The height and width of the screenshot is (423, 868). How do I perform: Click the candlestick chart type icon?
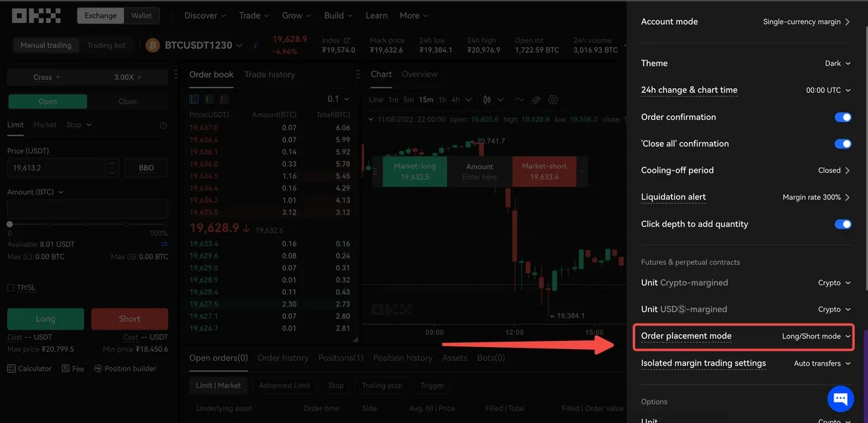click(487, 100)
